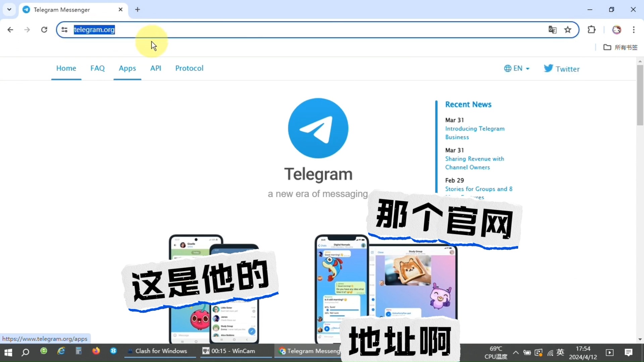This screenshot has height=362, width=644.
Task: Expand new tab options with plus button
Action: pos(138,10)
